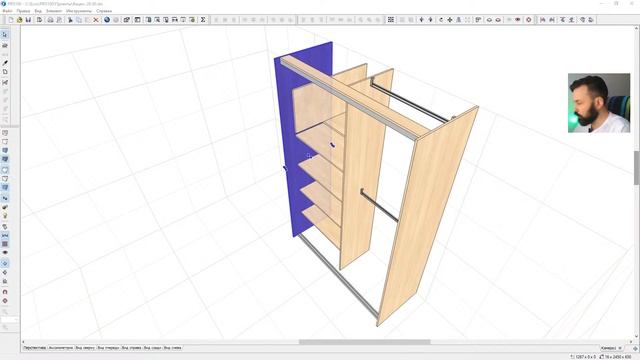
Task: Click the red circle icon at left toolbar bottom
Action: pos(5,301)
